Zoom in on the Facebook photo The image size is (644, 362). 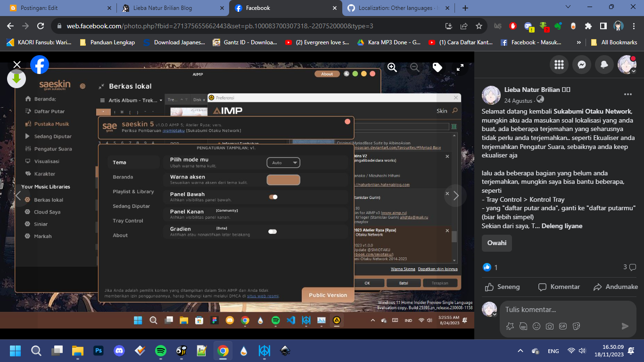tap(392, 67)
